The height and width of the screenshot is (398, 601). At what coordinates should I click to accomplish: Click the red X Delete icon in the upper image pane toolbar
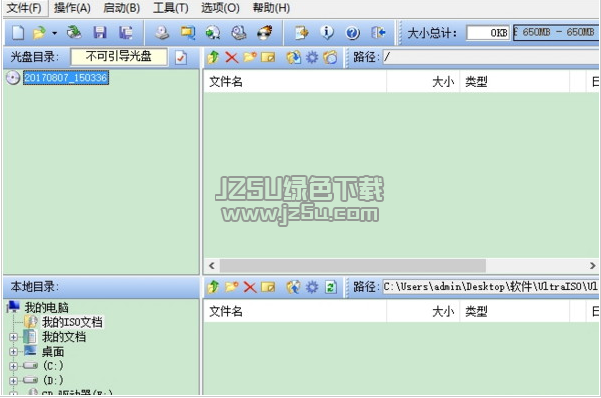point(232,58)
